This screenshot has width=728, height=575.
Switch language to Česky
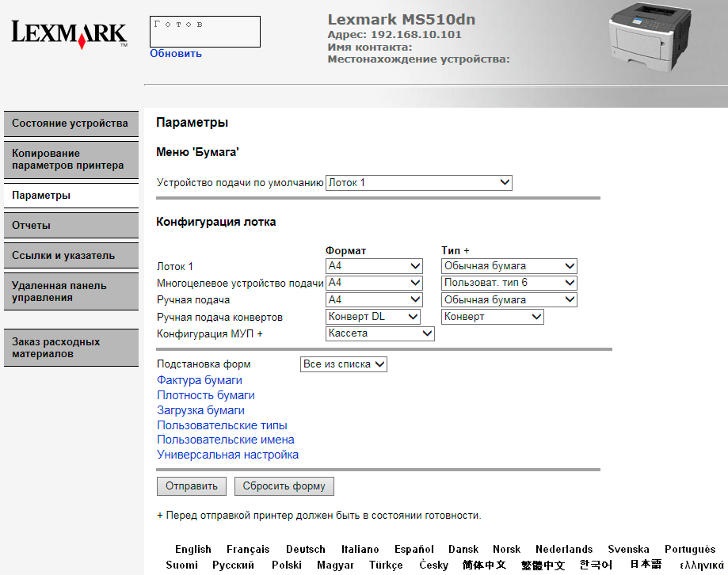[x=433, y=565]
